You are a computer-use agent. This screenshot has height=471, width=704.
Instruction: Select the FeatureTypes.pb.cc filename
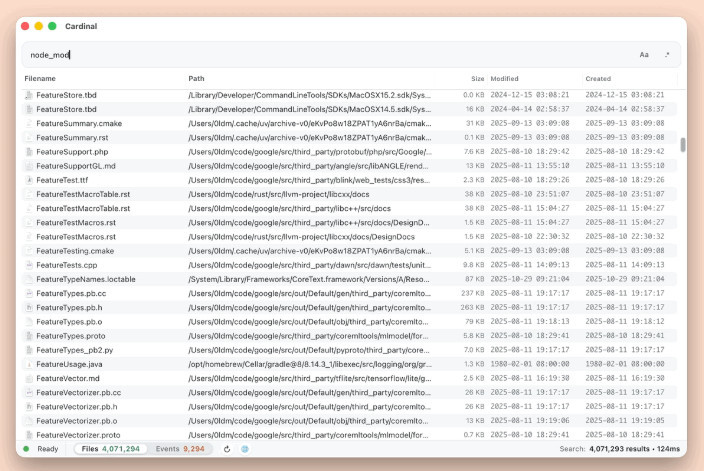click(71, 293)
